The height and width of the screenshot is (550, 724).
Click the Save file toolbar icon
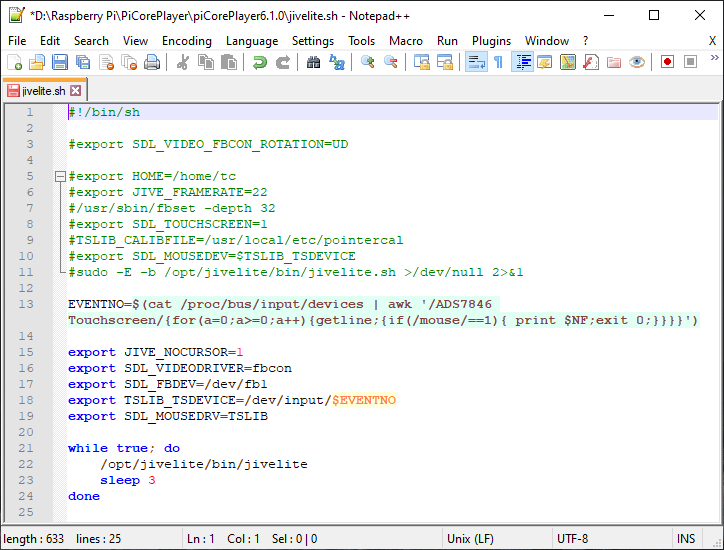click(60, 62)
